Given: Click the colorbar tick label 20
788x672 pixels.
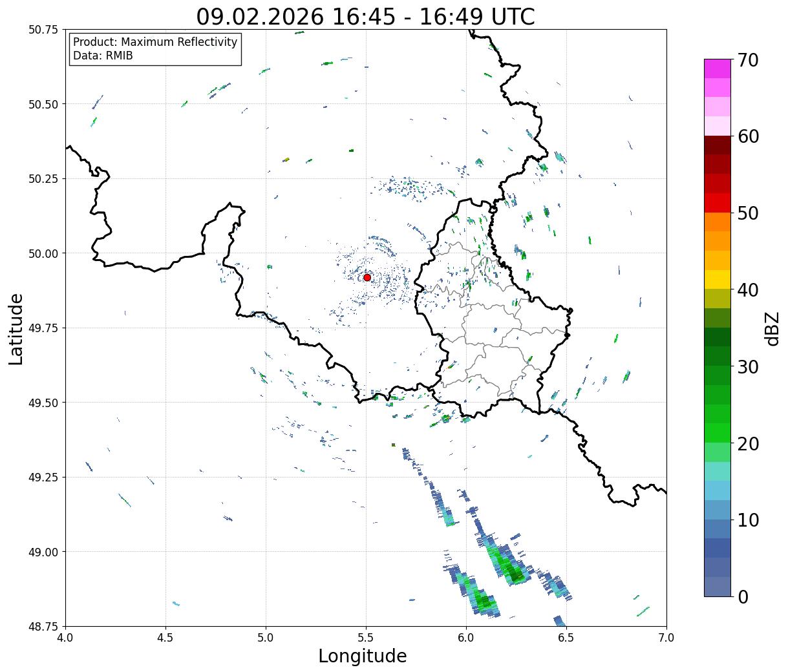Looking at the screenshot, I should [748, 444].
